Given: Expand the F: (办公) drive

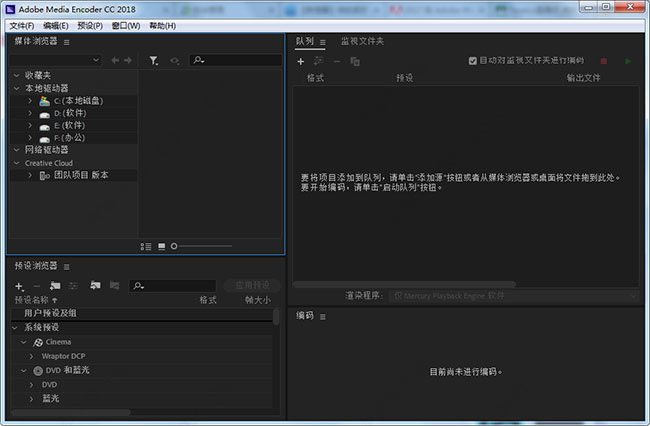Looking at the screenshot, I should tap(30, 138).
